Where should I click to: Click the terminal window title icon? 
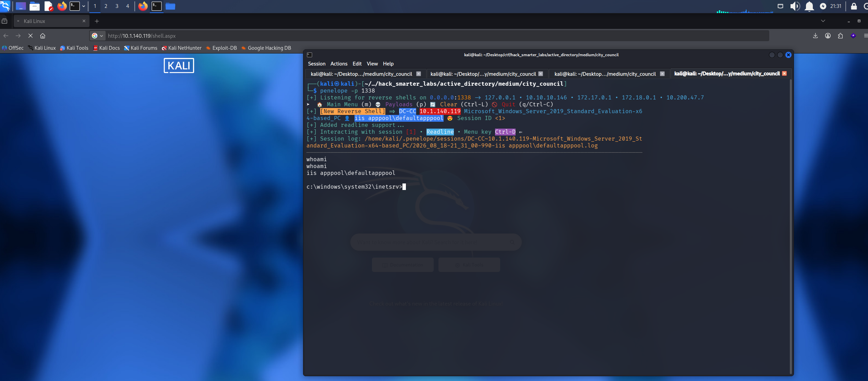pyautogui.click(x=310, y=55)
